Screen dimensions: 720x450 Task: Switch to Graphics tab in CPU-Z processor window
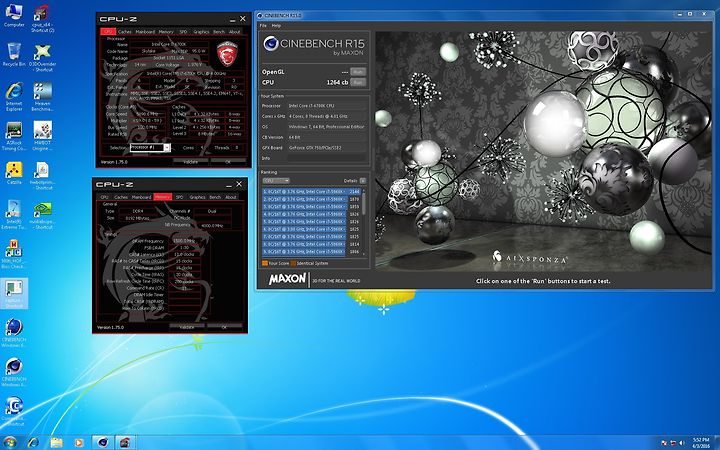click(201, 32)
